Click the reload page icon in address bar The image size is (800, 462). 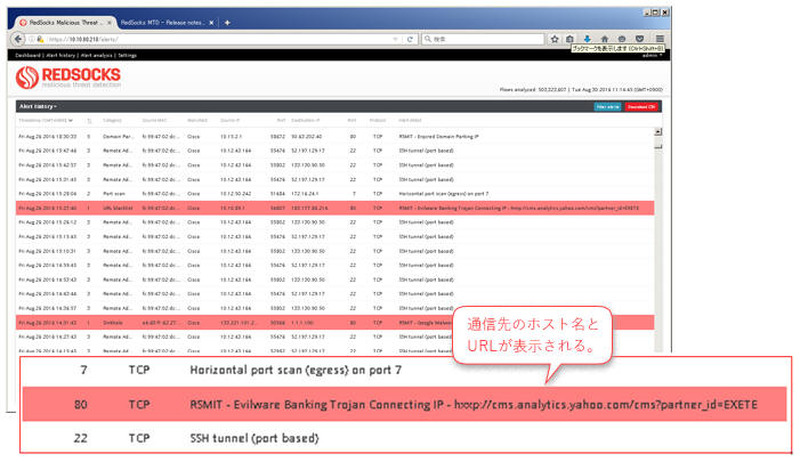pos(411,39)
